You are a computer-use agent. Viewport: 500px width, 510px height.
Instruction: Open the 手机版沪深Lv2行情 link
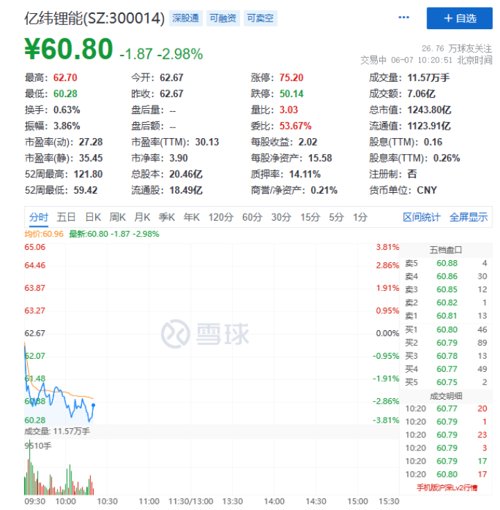[x=447, y=488]
